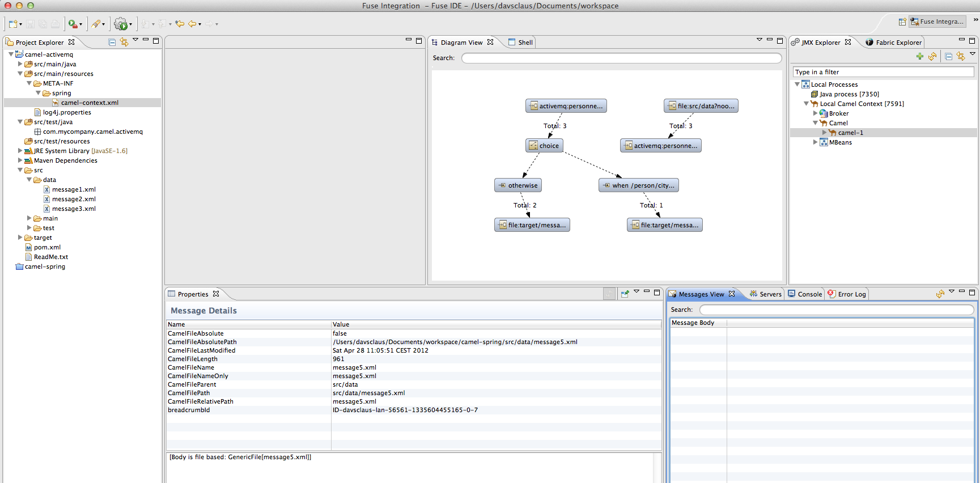Toggle Link with Editor in JMX Explorer
The height and width of the screenshot is (483, 980).
click(961, 56)
